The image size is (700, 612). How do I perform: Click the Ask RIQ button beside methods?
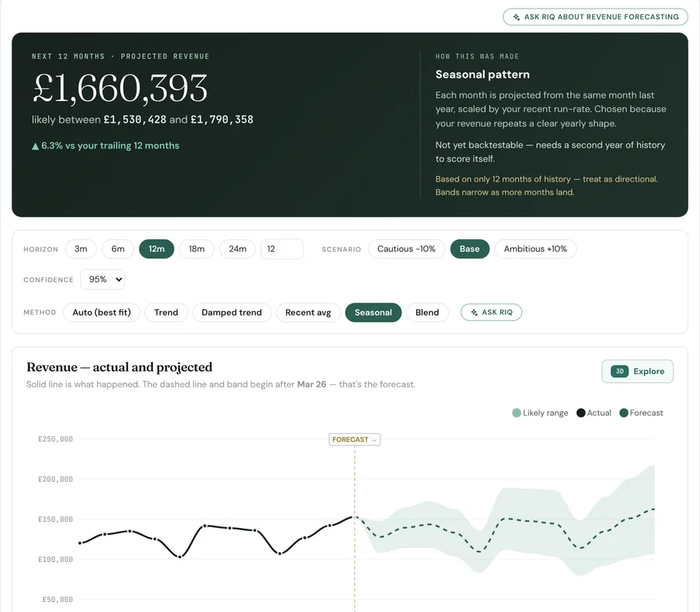click(x=491, y=312)
